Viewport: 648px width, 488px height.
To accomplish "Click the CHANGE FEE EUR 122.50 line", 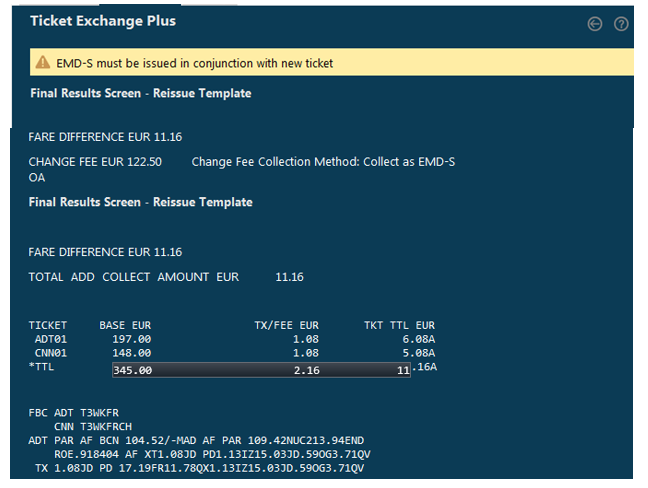I will coord(95,162).
